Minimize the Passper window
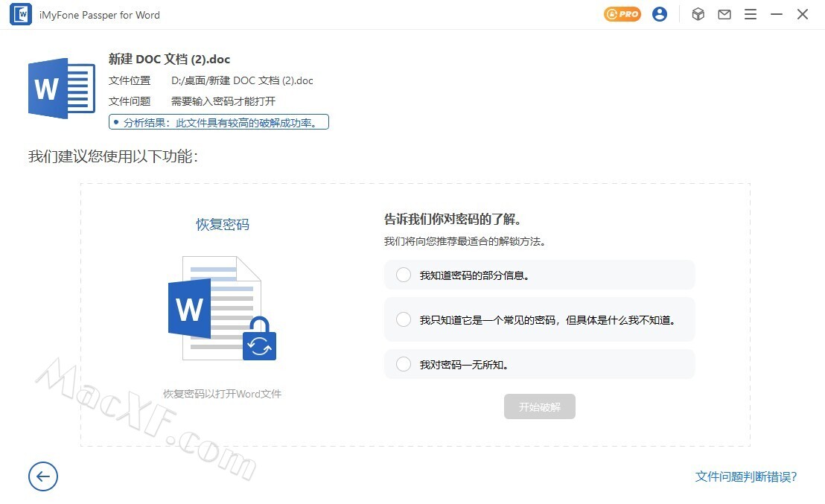Viewport: 825px width, 504px height. (777, 14)
